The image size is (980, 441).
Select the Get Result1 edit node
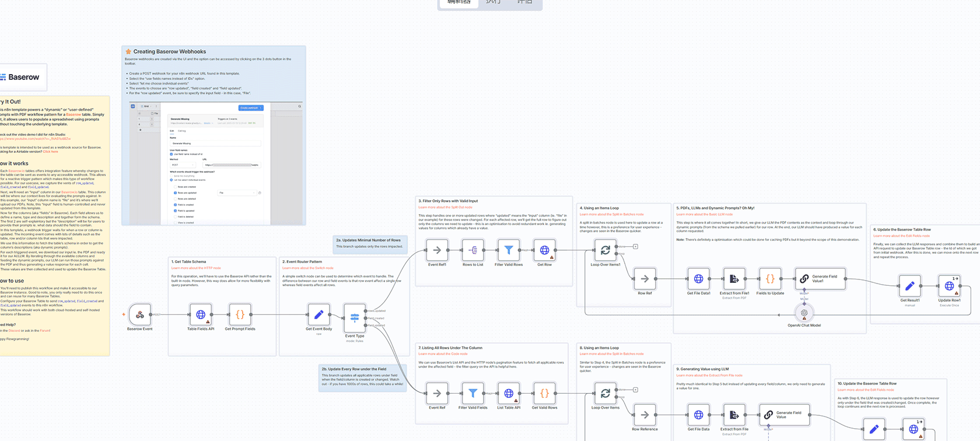[909, 286]
